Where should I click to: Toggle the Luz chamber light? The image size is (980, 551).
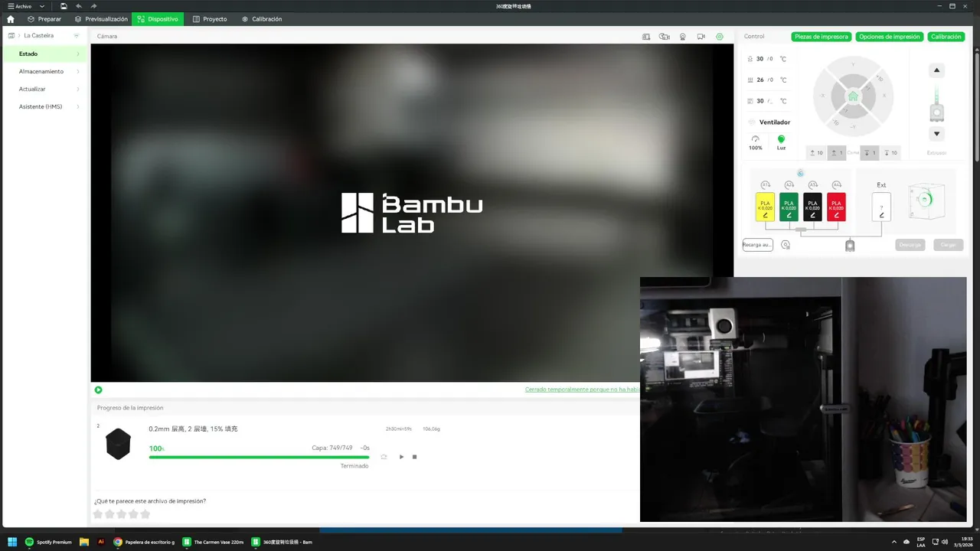point(781,142)
